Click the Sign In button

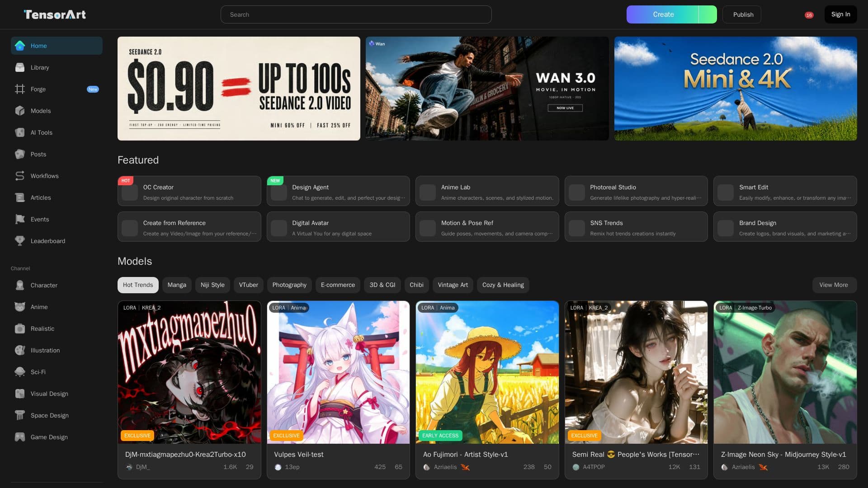coord(840,14)
